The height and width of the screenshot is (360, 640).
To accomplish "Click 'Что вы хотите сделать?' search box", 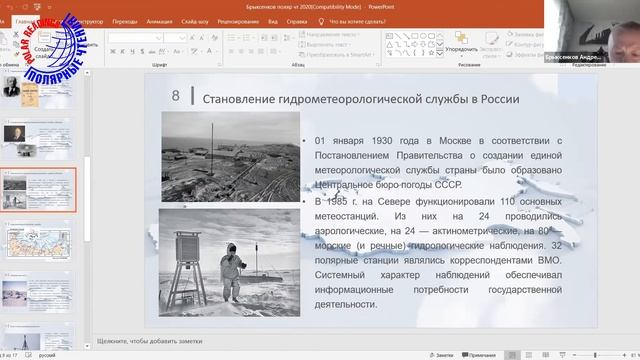I will pos(353,22).
